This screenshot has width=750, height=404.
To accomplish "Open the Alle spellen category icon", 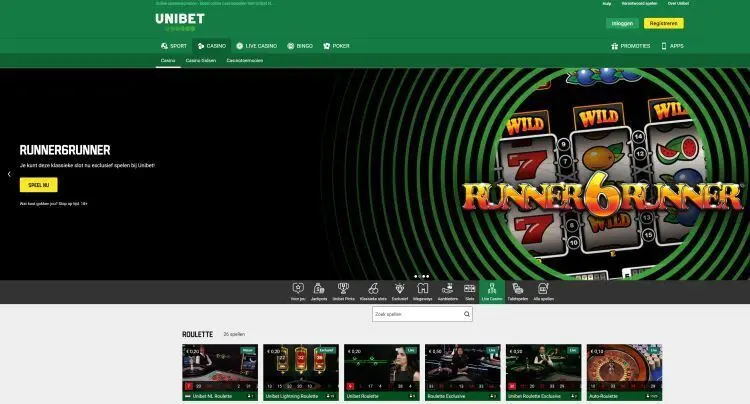I will 543,288.
